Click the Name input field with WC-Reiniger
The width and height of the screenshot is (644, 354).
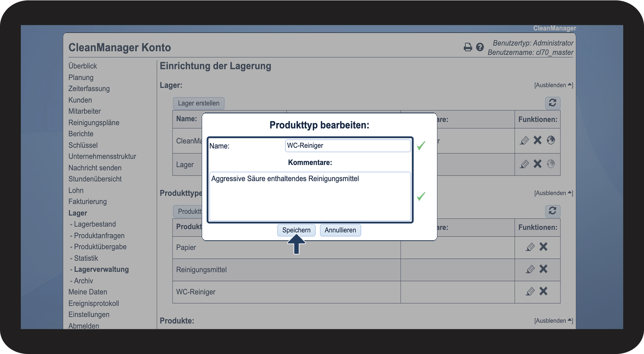click(348, 145)
